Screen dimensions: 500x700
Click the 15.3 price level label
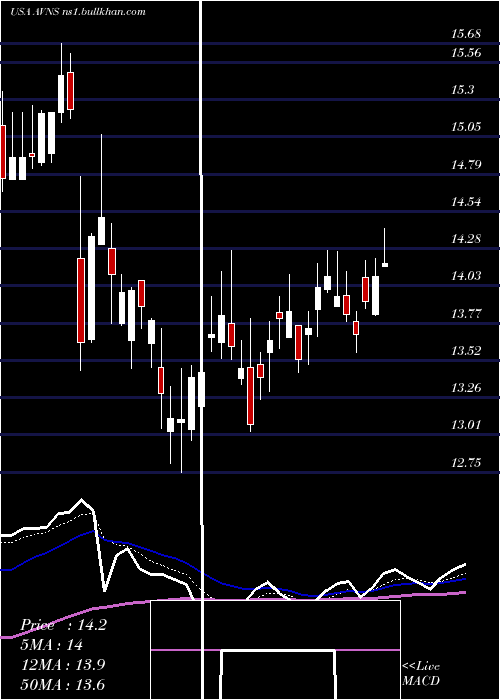(462, 90)
